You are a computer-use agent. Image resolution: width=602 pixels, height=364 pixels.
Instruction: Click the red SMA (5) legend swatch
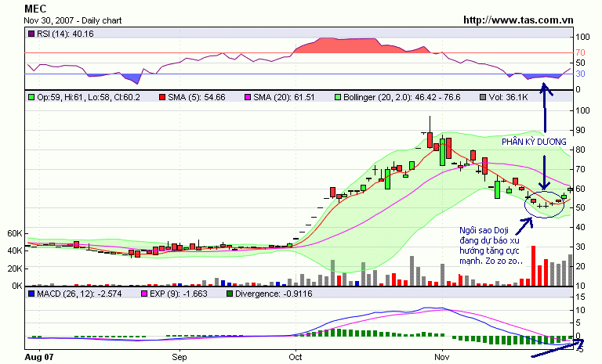tap(162, 97)
